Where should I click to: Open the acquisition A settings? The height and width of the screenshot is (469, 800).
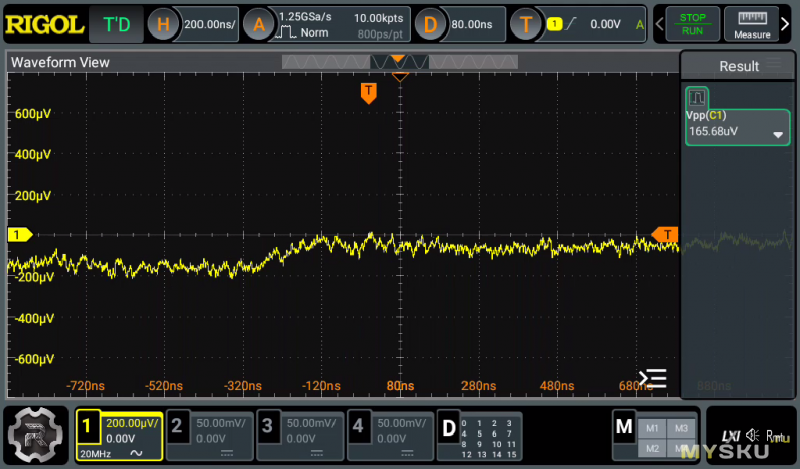[x=258, y=24]
